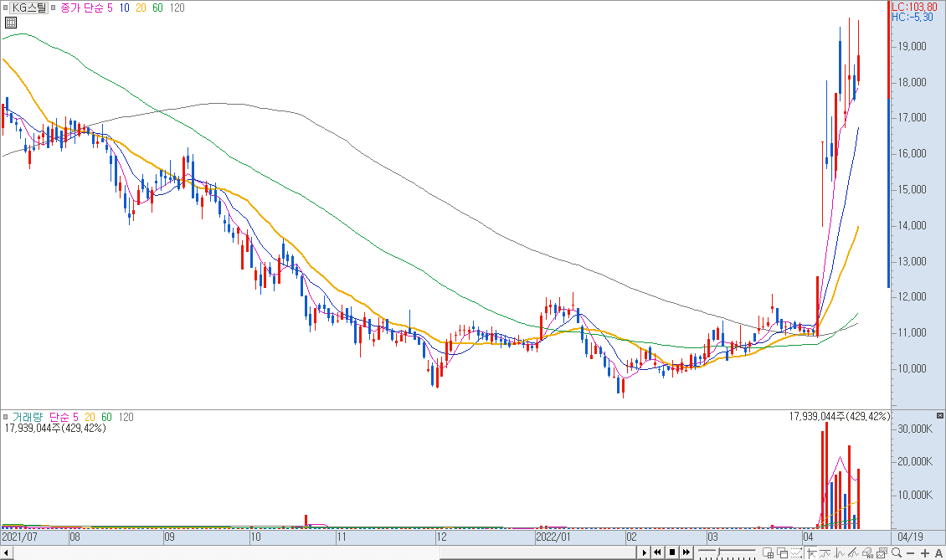This screenshot has width=946, height=560.
Task: Select the 5-day price moving average label
Action: pos(110,8)
